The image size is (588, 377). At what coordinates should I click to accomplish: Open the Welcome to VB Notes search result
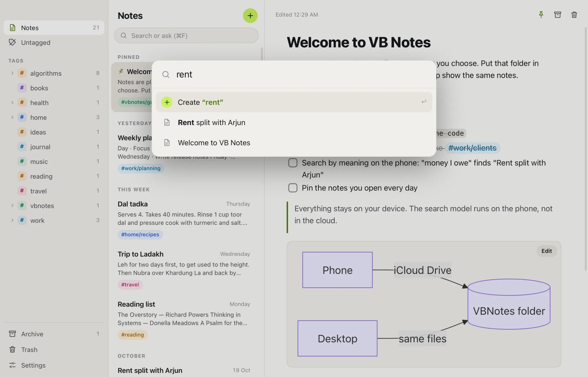pyautogui.click(x=294, y=143)
